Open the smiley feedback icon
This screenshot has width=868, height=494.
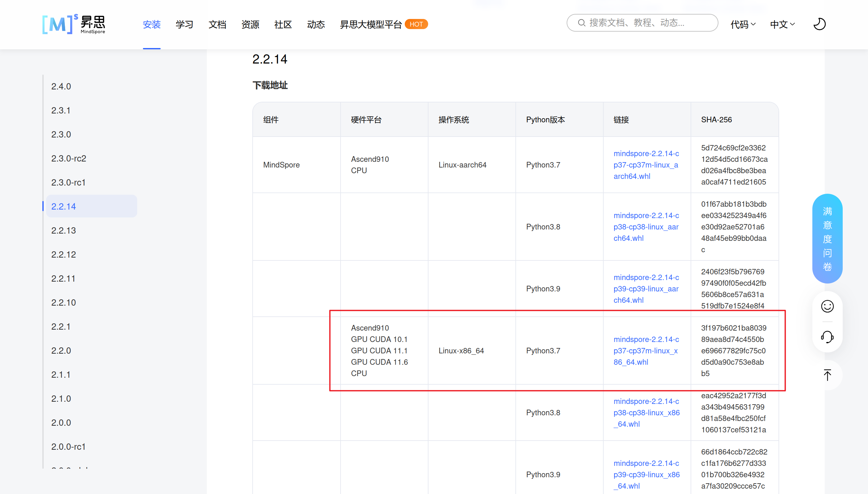827,306
